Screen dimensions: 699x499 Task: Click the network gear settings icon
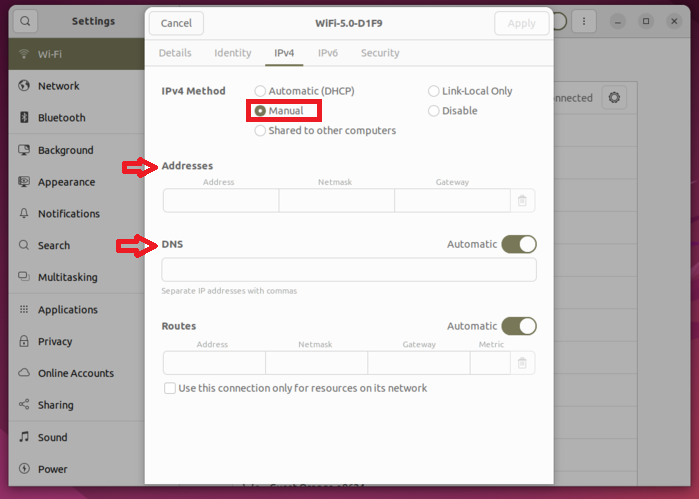click(x=614, y=98)
